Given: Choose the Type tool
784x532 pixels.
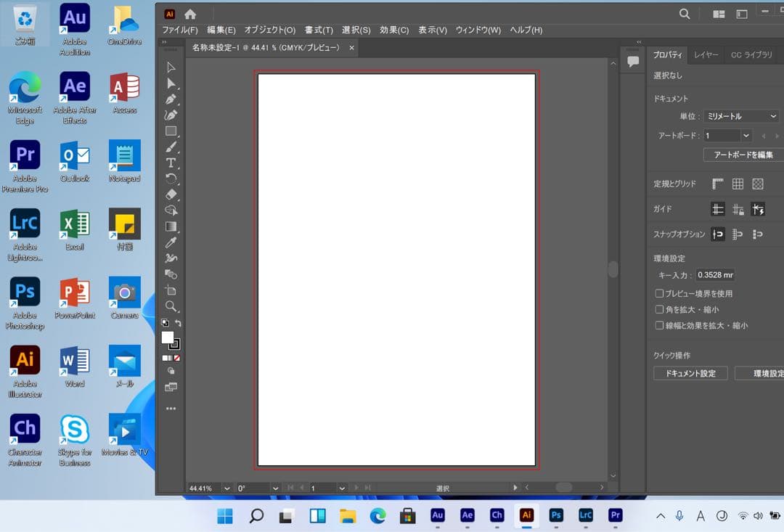Looking at the screenshot, I should (x=171, y=163).
